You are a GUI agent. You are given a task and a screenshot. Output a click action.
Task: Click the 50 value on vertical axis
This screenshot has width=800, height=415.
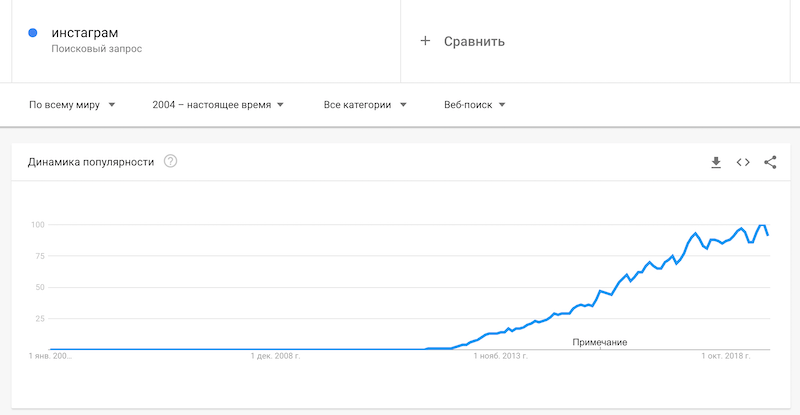[41, 287]
